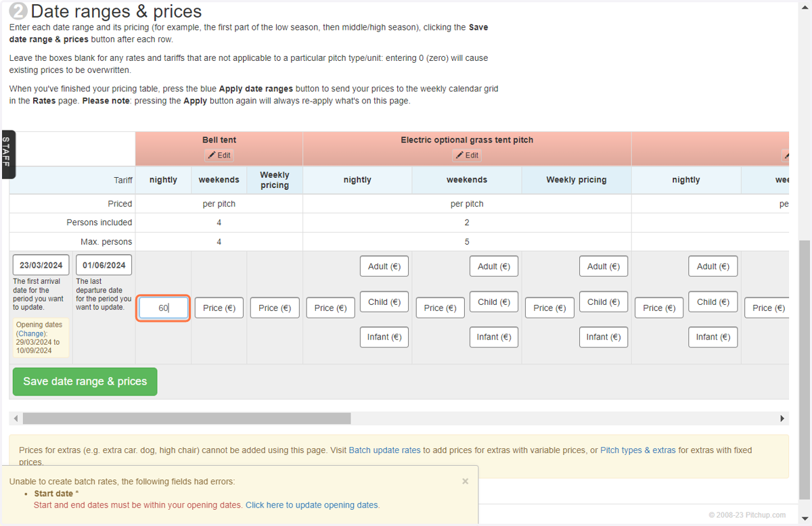Click the Tariff row label
812x526 pixels.
[x=123, y=180]
